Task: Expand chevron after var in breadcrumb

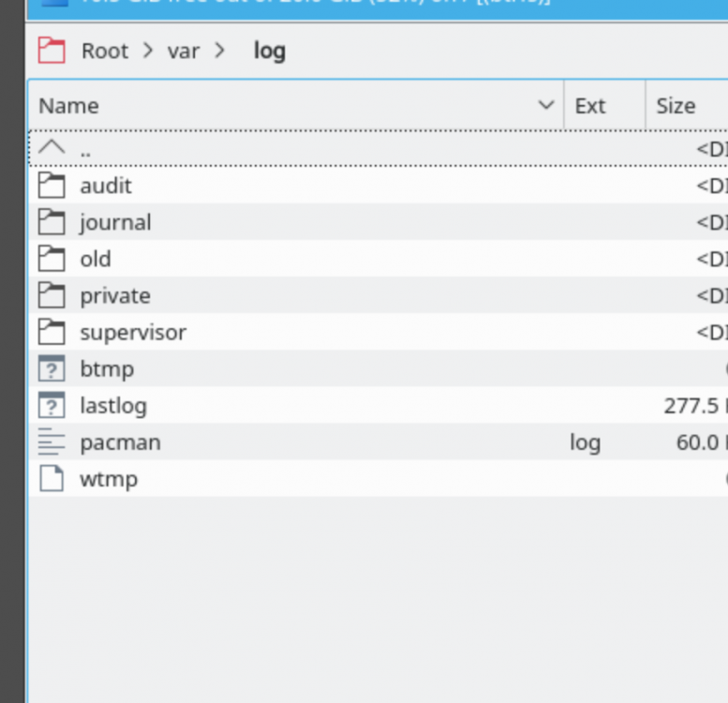Action: pyautogui.click(x=219, y=51)
